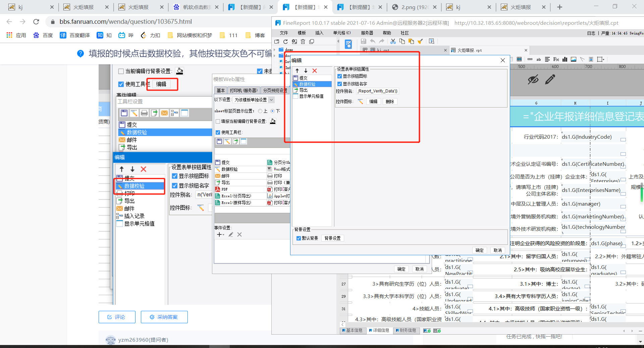The width and height of the screenshot is (644, 348).
Task: Check 填报当前编辑行背景设置 checkbox
Action: [218, 121]
